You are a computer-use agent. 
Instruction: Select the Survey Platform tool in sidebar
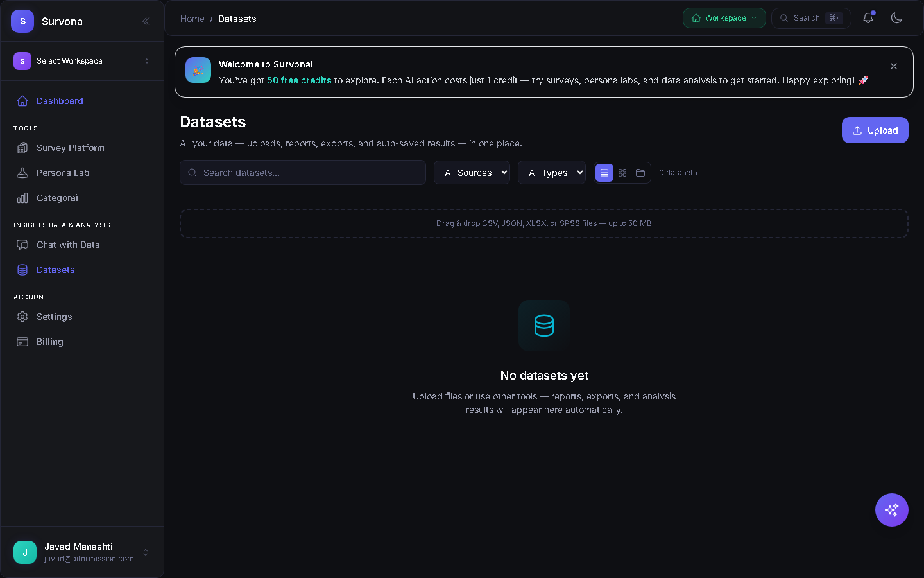point(71,148)
